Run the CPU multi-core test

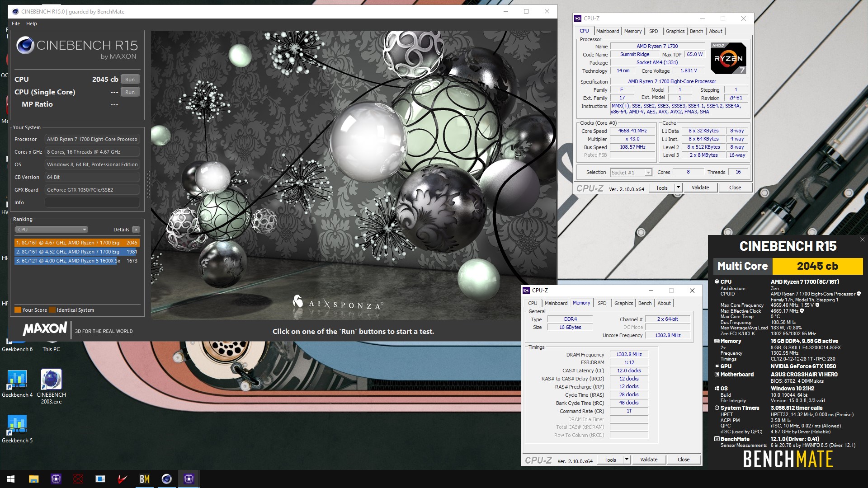coord(130,80)
